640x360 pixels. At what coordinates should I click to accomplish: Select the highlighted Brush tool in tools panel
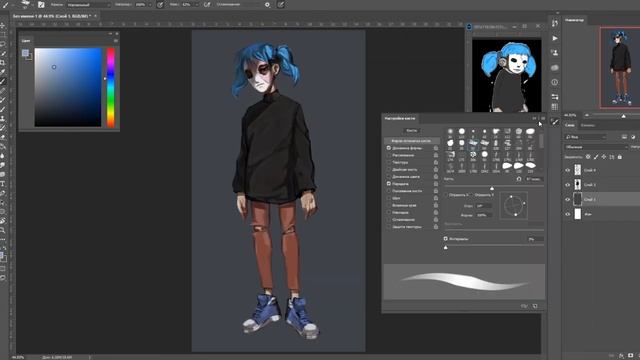click(x=3, y=81)
